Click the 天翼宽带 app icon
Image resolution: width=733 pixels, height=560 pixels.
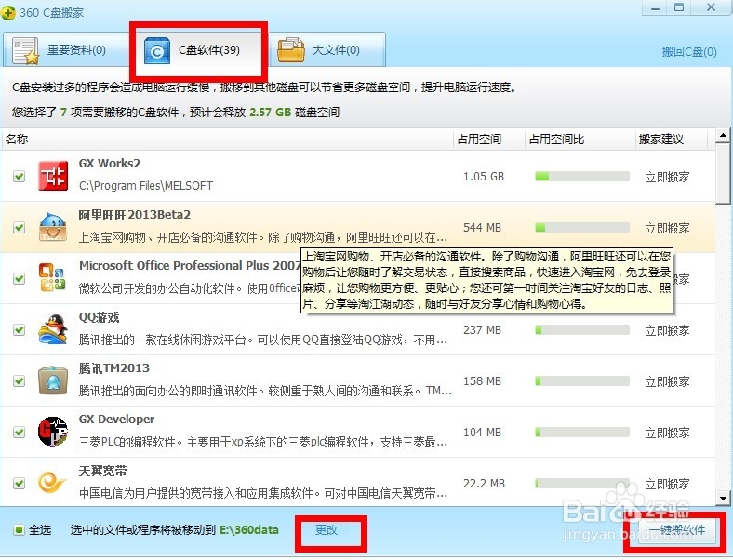(52, 483)
